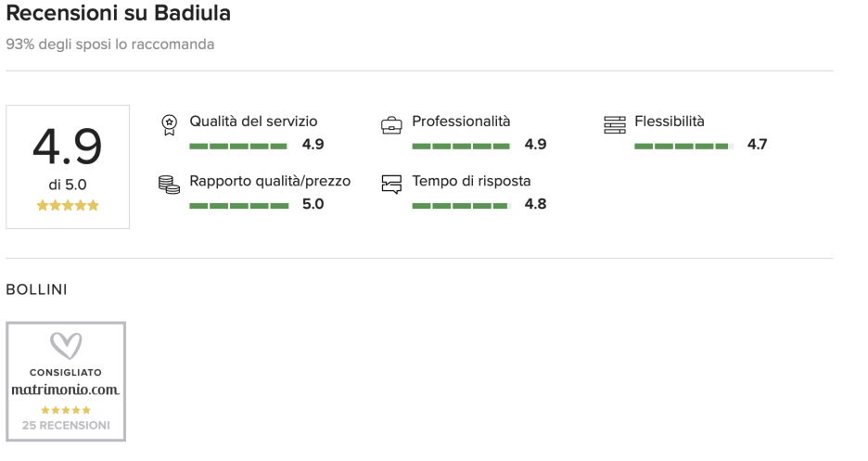The image size is (868, 461).
Task: Click the 93% degli sposi raccomanda text
Action: (x=110, y=45)
